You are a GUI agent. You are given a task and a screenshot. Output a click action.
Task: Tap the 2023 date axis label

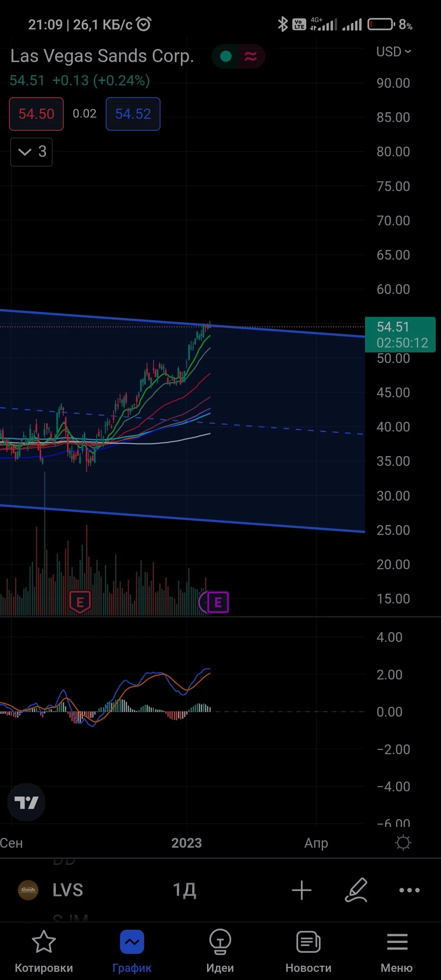pos(187,843)
